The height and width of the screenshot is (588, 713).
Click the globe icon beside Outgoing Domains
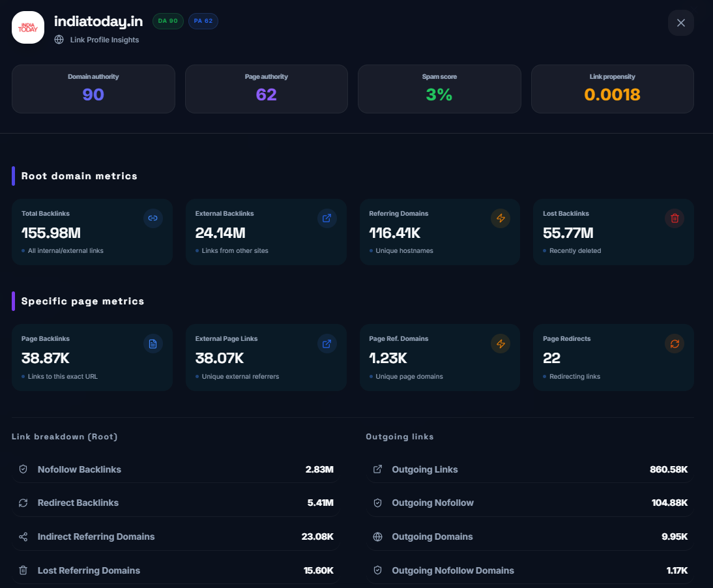click(x=377, y=537)
